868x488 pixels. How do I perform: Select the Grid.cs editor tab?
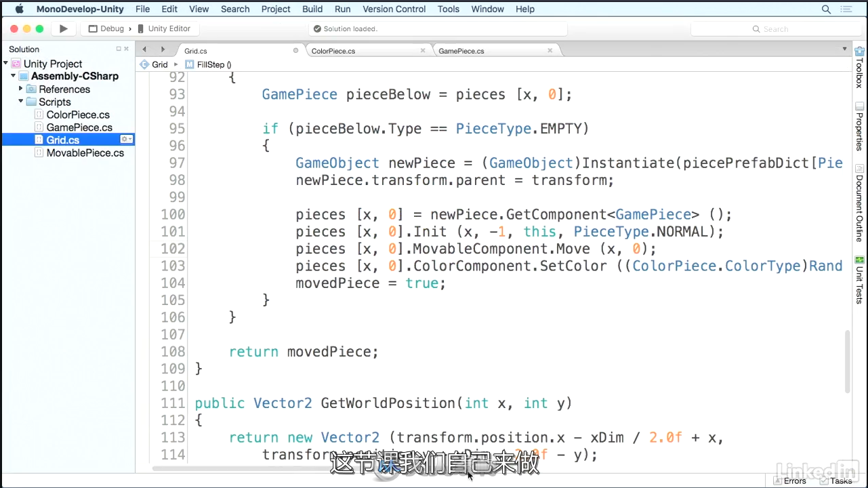[240, 50]
